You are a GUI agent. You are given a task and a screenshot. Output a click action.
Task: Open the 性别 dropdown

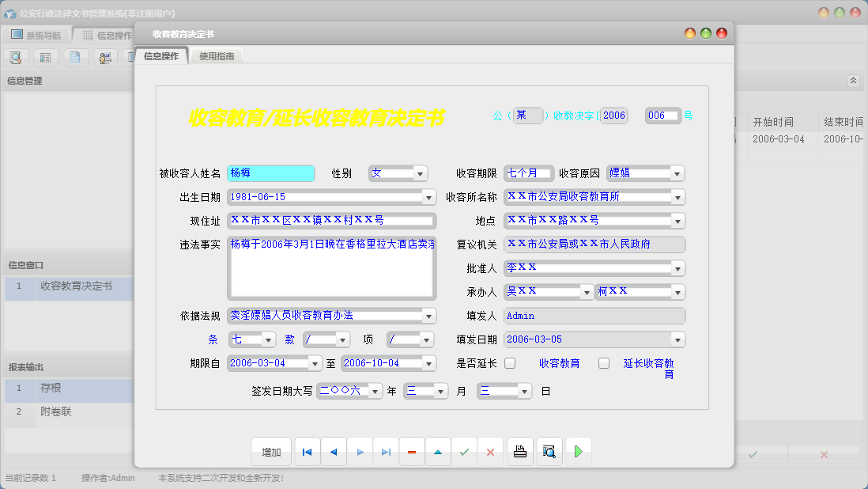coord(420,173)
